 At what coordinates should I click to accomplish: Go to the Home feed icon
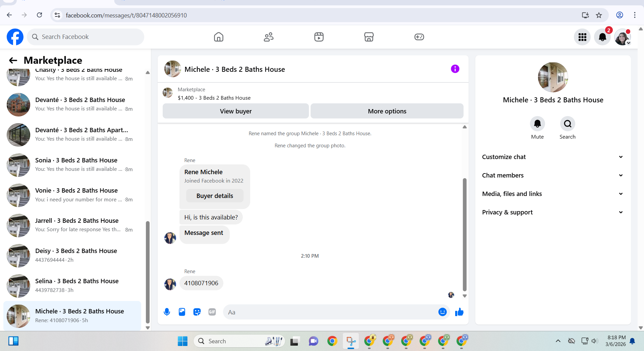[219, 37]
